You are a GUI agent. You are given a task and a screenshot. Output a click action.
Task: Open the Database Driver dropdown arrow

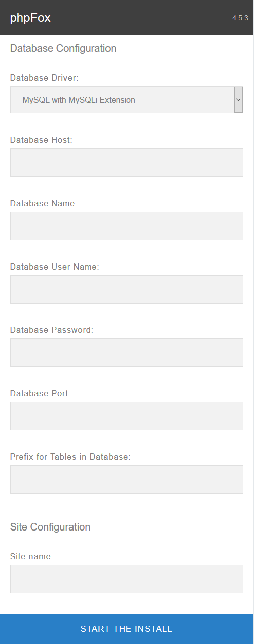(238, 100)
